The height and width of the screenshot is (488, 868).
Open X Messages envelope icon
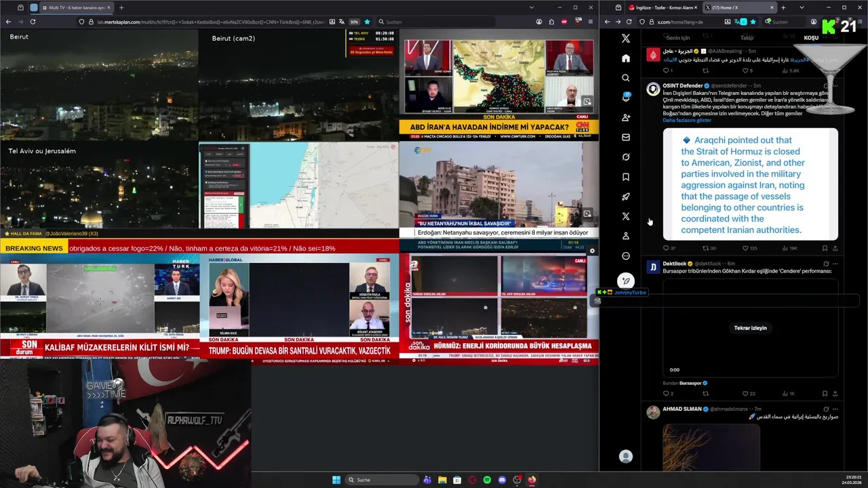(626, 137)
